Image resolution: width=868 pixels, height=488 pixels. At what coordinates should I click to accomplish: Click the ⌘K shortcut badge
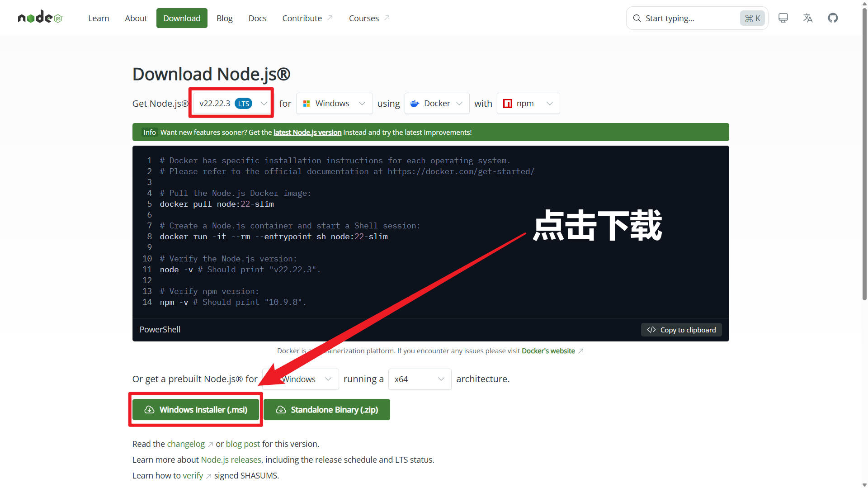tap(752, 18)
